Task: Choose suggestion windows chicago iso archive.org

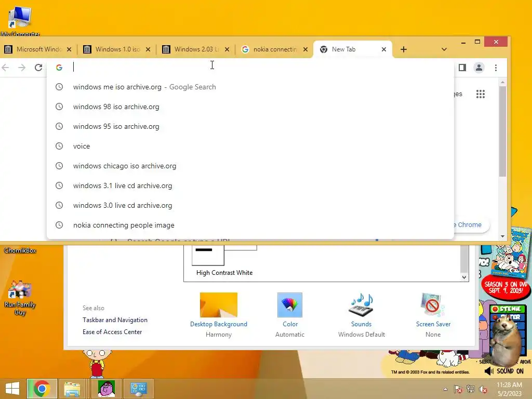Action: point(250,166)
